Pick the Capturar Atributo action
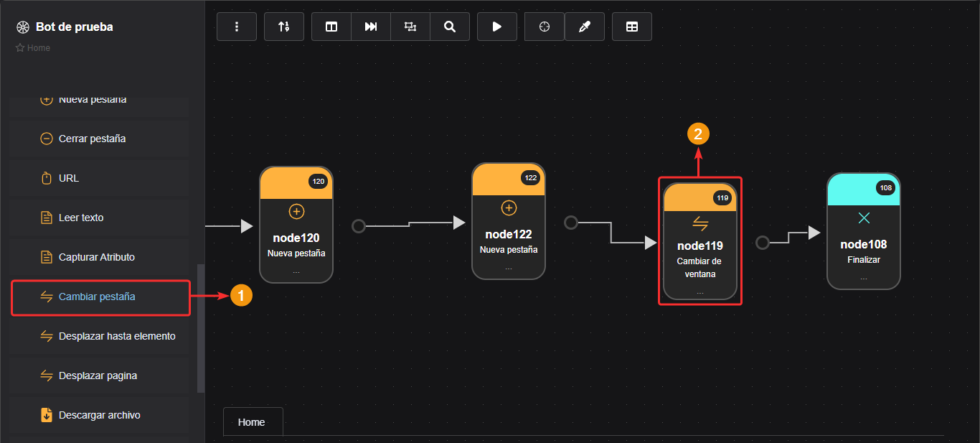The height and width of the screenshot is (443, 980). 100,257
